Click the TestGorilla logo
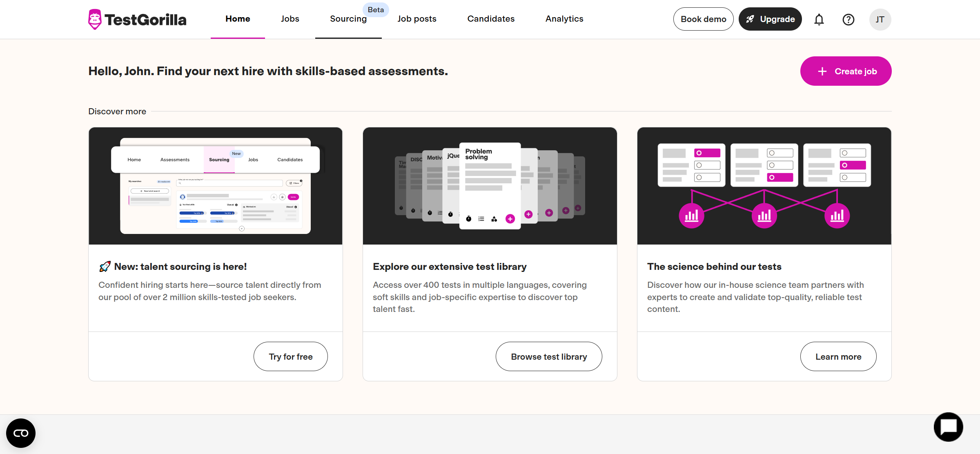The image size is (980, 454). pyautogui.click(x=137, y=19)
